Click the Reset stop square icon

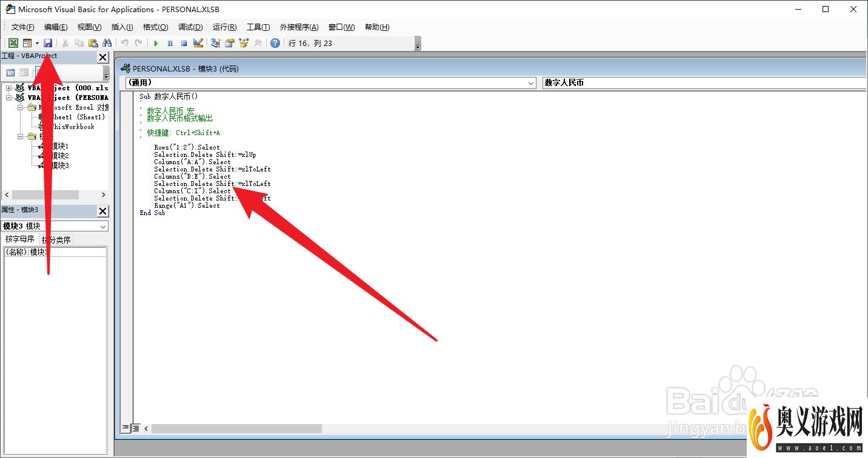point(184,43)
